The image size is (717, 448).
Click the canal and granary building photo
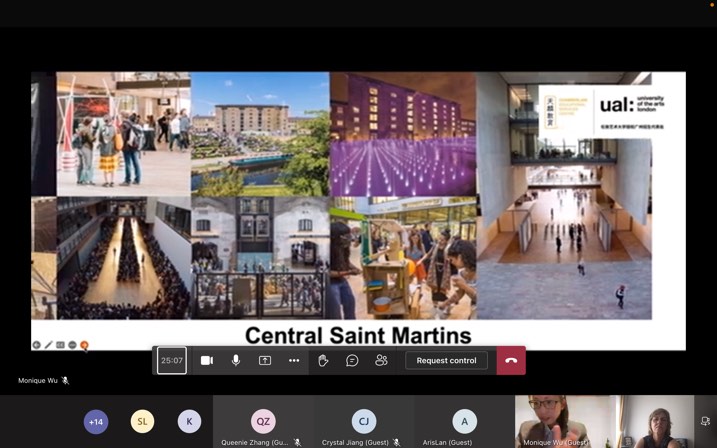point(260,134)
